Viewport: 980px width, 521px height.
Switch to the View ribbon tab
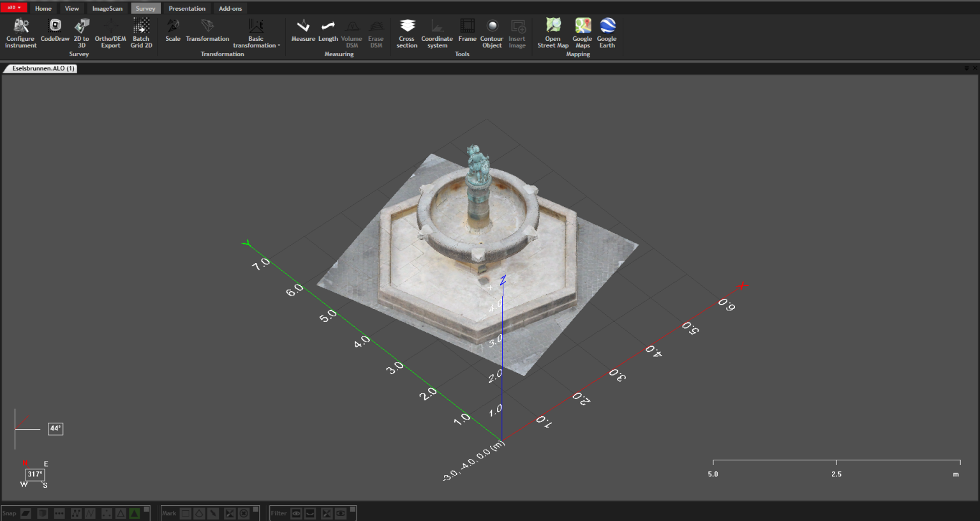pyautogui.click(x=71, y=8)
